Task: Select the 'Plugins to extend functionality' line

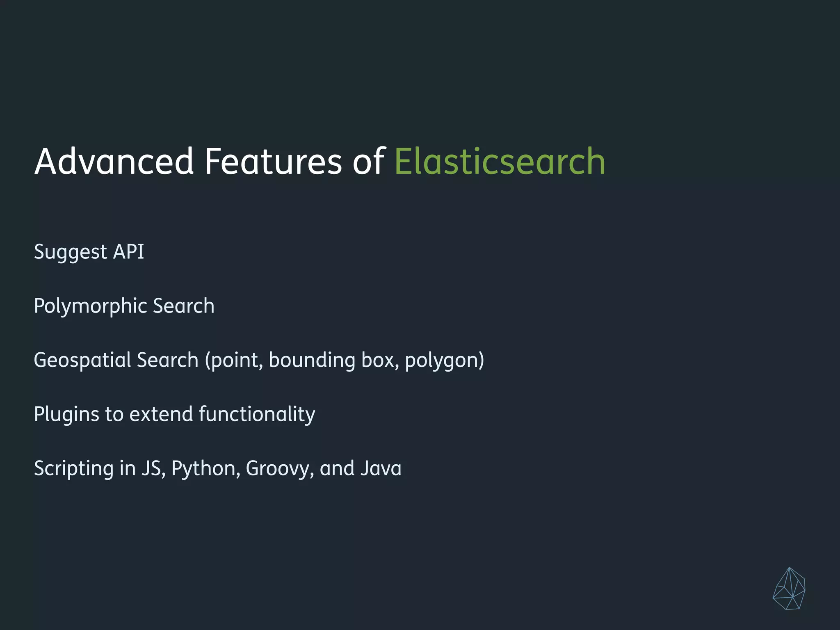Action: [174, 414]
